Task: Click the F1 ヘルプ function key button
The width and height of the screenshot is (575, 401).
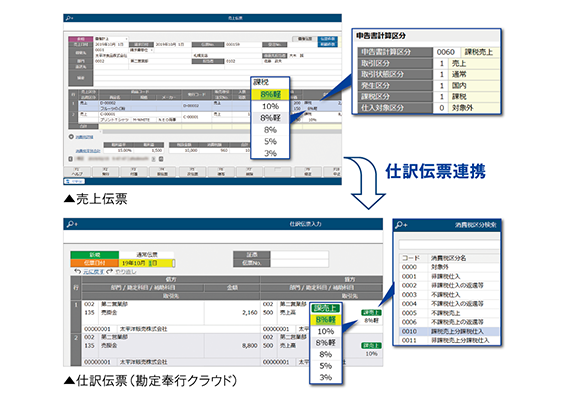Action: 77,172
